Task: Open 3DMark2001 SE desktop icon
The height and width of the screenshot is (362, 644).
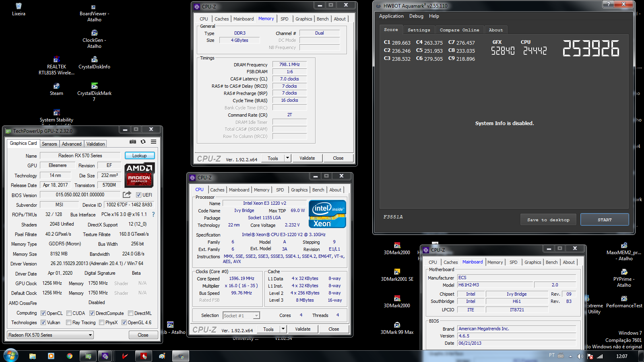Action: click(397, 276)
